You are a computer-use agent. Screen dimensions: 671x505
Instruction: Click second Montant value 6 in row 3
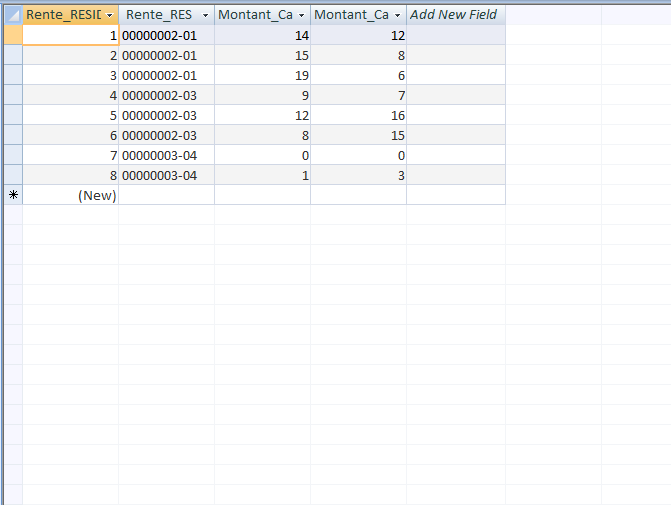pos(359,75)
